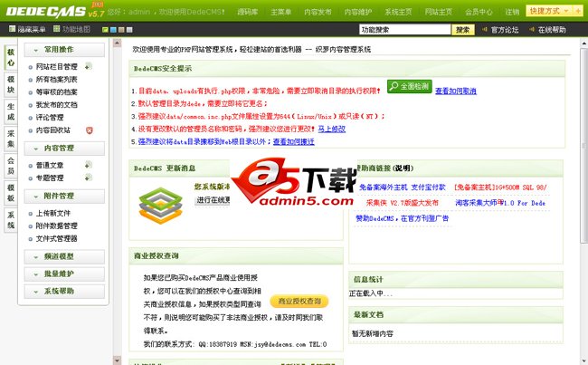Screen dimensions: 588x365
Task: Expand the 频道模型 menu section
Action: (64, 257)
